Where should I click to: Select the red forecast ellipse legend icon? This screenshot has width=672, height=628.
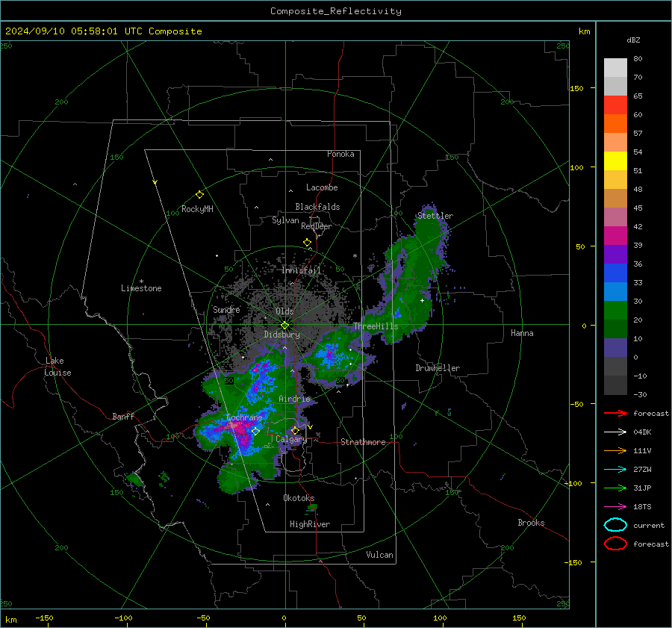click(615, 544)
